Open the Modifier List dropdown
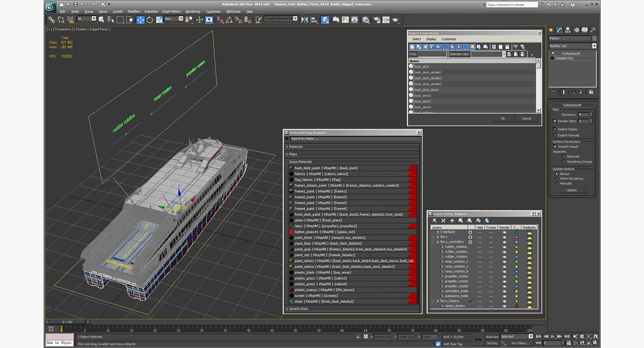 [594, 46]
